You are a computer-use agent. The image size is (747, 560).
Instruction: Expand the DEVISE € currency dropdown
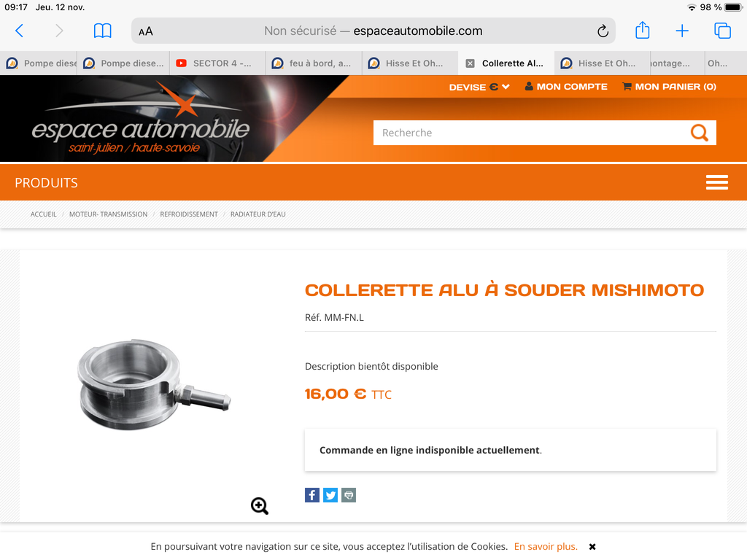pyautogui.click(x=479, y=87)
